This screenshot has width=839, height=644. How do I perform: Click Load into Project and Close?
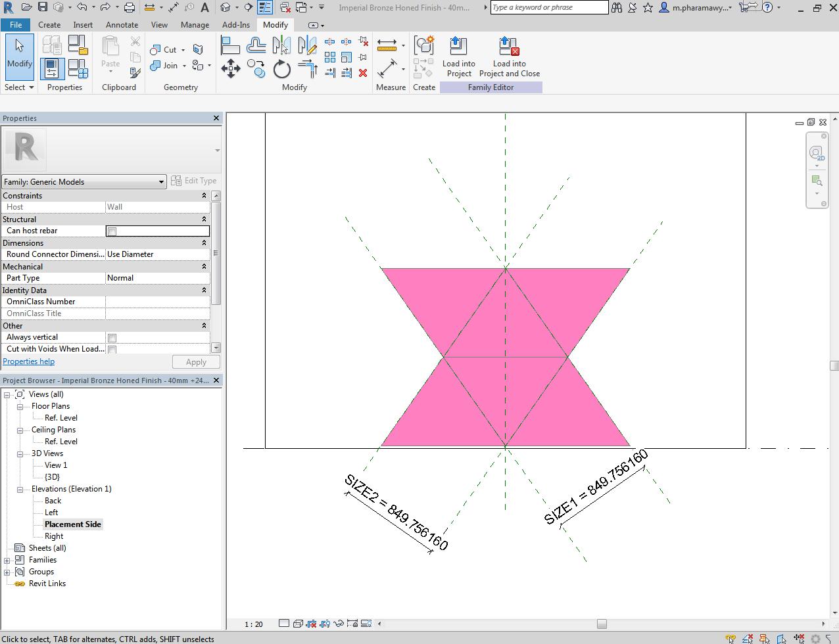(x=510, y=57)
